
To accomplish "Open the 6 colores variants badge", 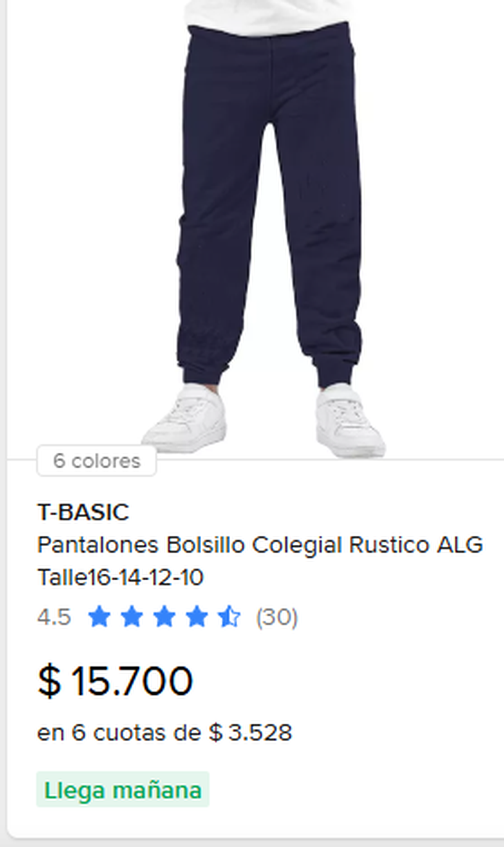I will click(97, 461).
